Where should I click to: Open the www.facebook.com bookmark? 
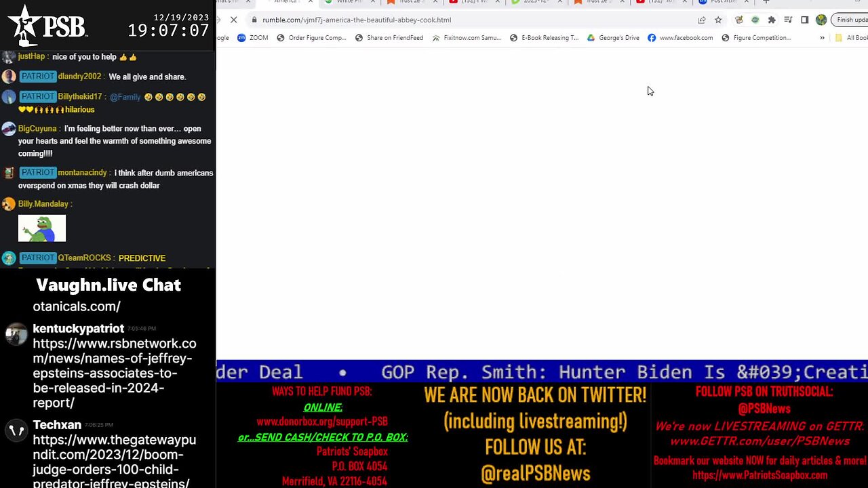pos(680,38)
